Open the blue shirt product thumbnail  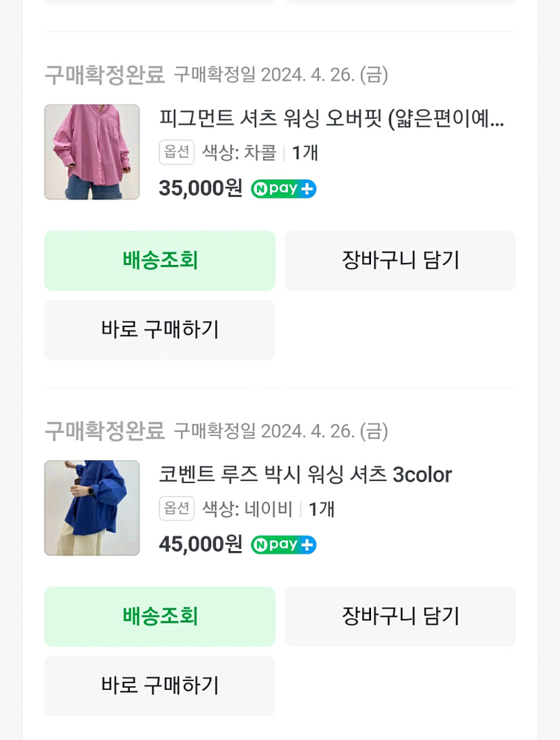(x=92, y=508)
